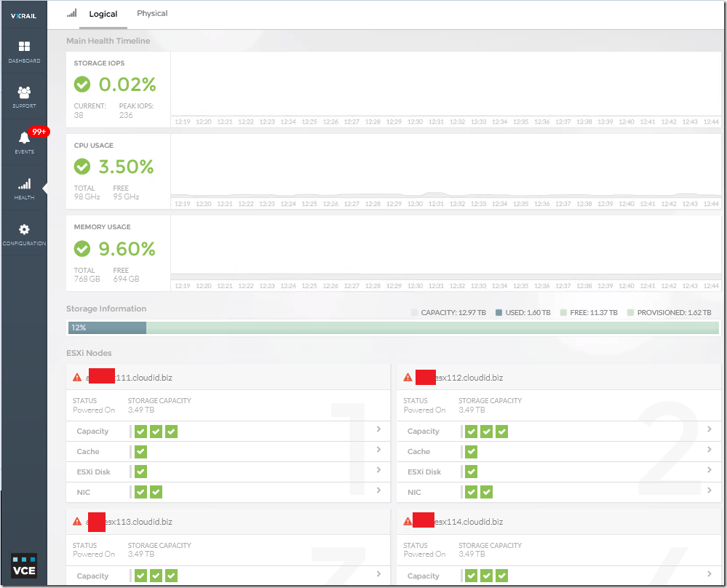Click second Capacity disk check on esx111
This screenshot has width=727, height=588.
click(x=156, y=432)
